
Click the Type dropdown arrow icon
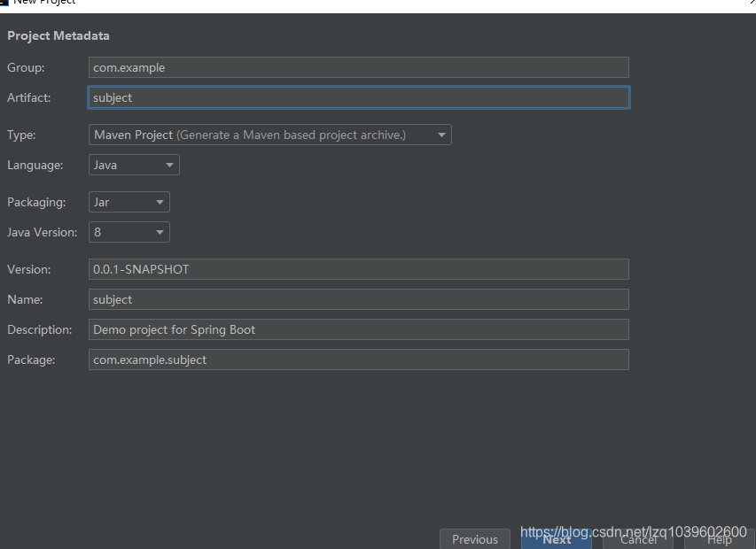pos(441,135)
